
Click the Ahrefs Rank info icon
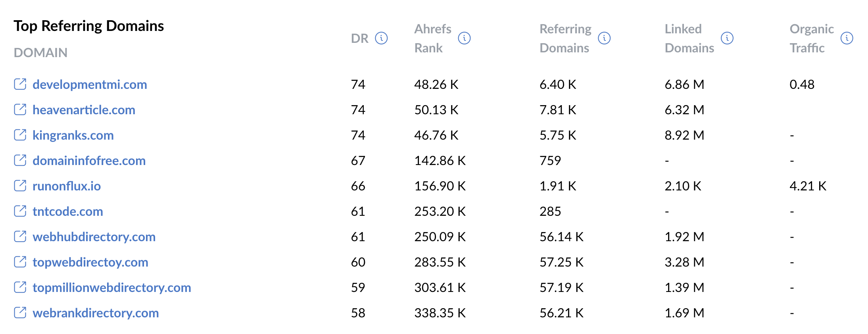(x=464, y=38)
